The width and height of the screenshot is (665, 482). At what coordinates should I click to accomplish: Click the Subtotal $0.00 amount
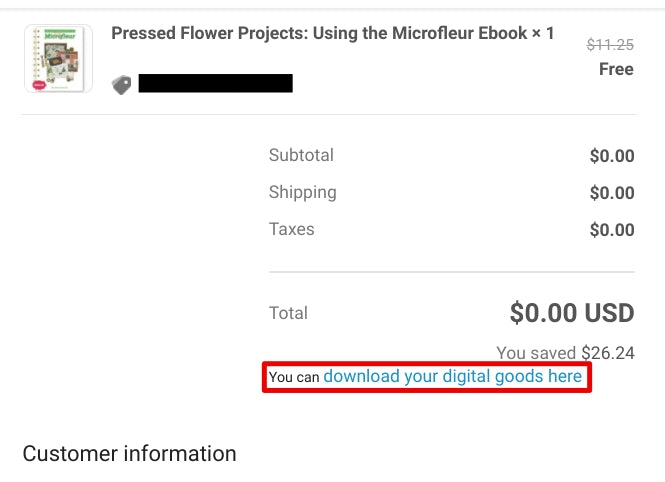[612, 156]
